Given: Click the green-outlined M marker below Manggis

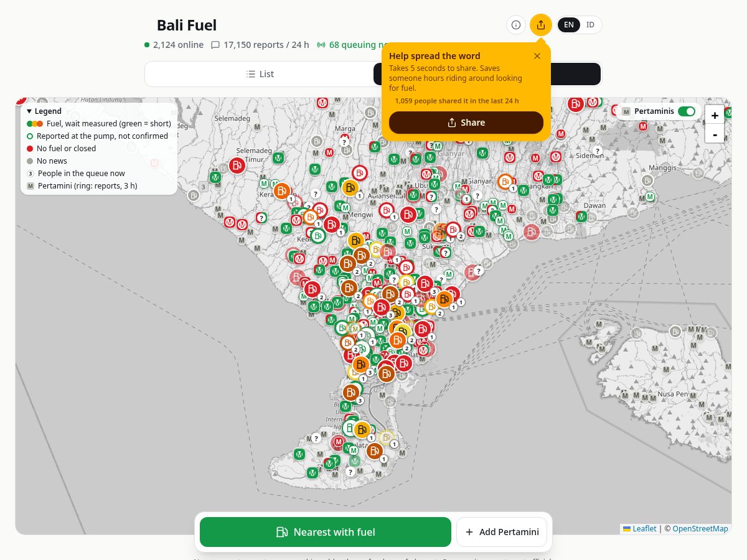Looking at the screenshot, I should point(650,197).
